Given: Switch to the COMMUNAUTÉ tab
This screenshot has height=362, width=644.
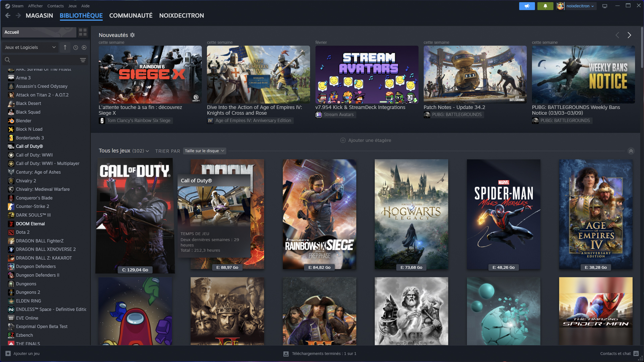Looking at the screenshot, I should click(131, 15).
